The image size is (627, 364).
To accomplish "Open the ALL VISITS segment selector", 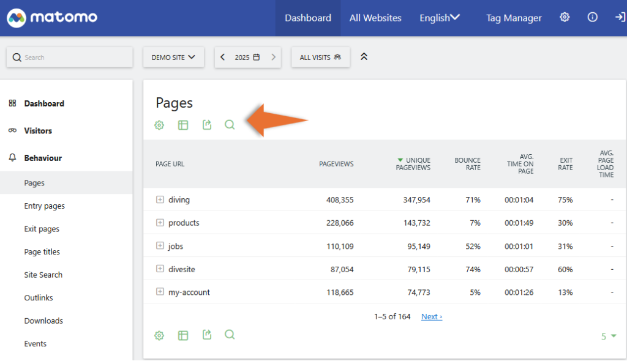I will [320, 57].
